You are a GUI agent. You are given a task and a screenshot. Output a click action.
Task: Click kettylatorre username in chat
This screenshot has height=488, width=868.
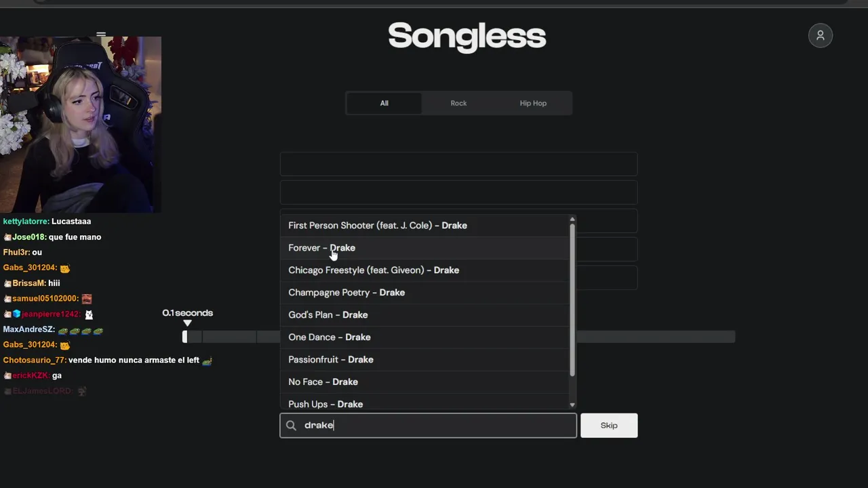point(26,222)
